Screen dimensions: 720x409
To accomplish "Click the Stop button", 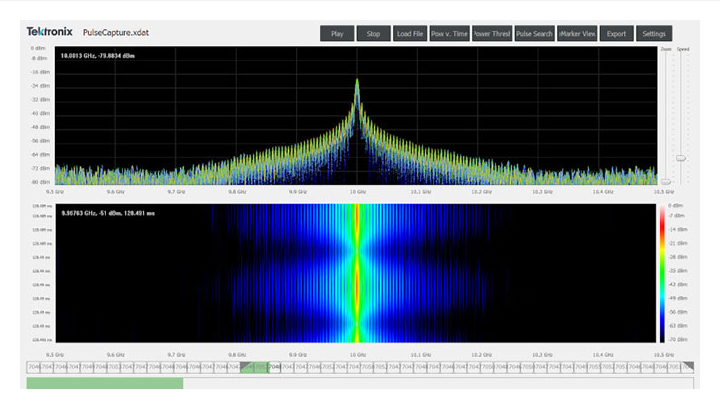I will tap(373, 34).
